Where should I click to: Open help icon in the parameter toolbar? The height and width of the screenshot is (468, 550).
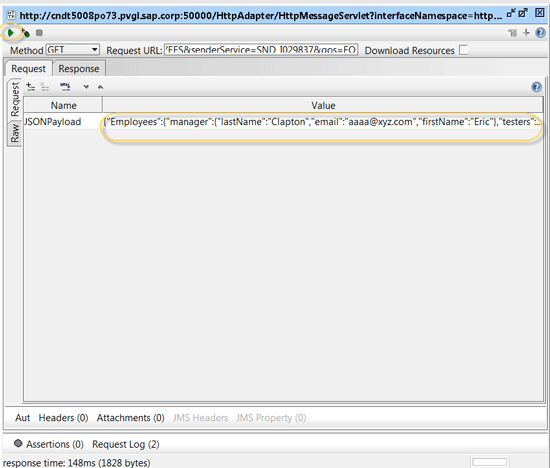[536, 87]
